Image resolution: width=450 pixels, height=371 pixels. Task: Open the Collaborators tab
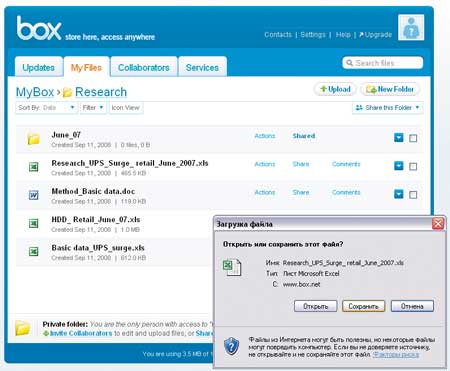pyautogui.click(x=144, y=67)
